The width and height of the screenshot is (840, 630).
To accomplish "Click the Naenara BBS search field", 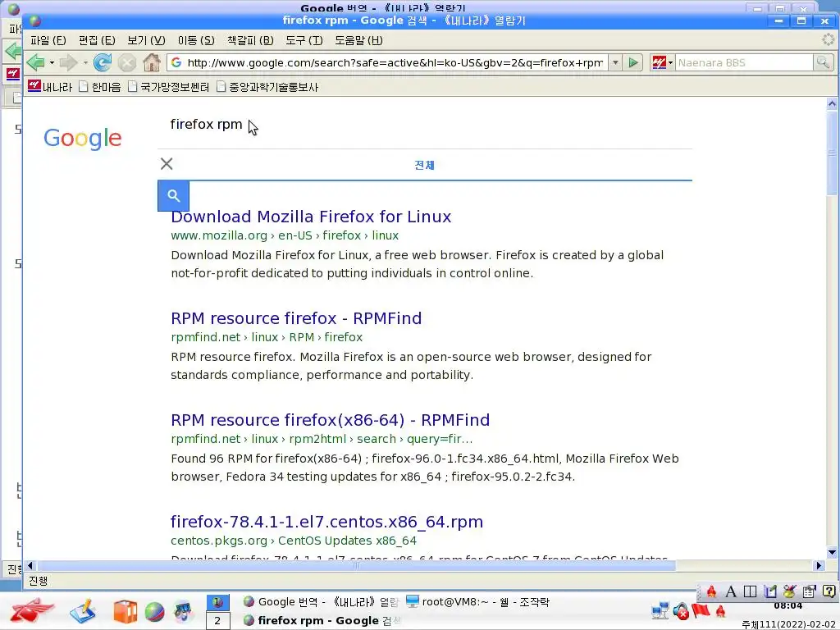I will click(x=743, y=62).
